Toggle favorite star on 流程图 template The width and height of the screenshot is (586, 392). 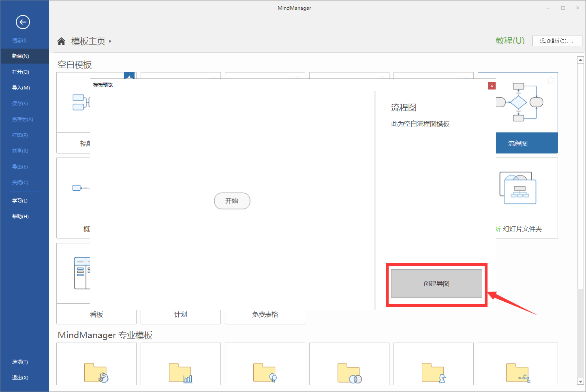point(551,80)
